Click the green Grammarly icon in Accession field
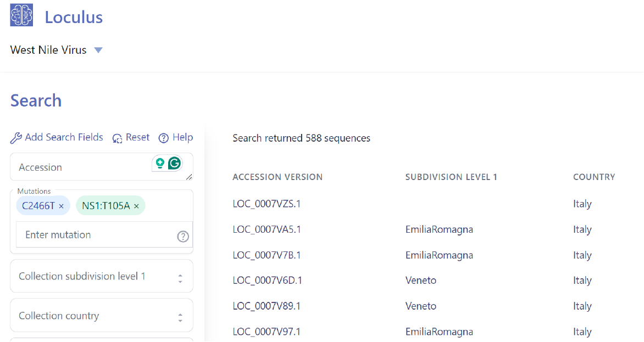This screenshot has width=644, height=342. [x=174, y=163]
